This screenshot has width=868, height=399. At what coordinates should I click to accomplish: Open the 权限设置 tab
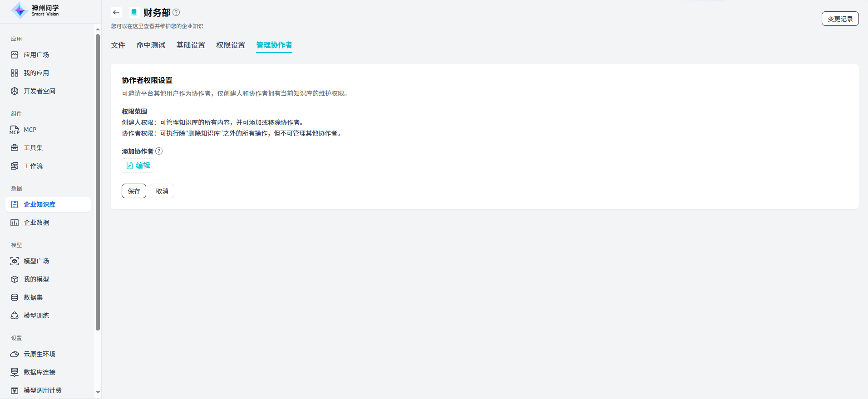[x=231, y=45]
